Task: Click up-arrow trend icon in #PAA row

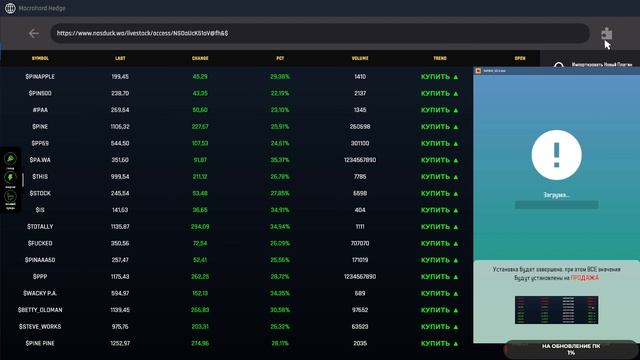Action: pyautogui.click(x=456, y=110)
